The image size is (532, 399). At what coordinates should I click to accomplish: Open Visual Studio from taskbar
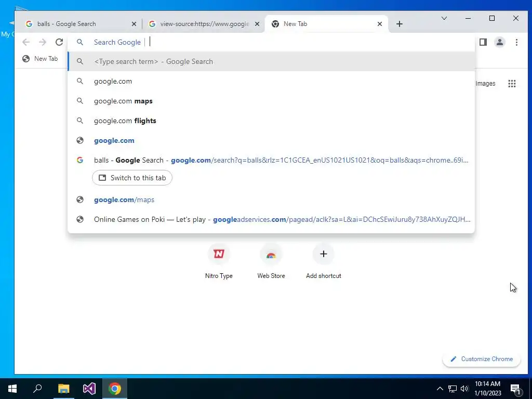89,389
